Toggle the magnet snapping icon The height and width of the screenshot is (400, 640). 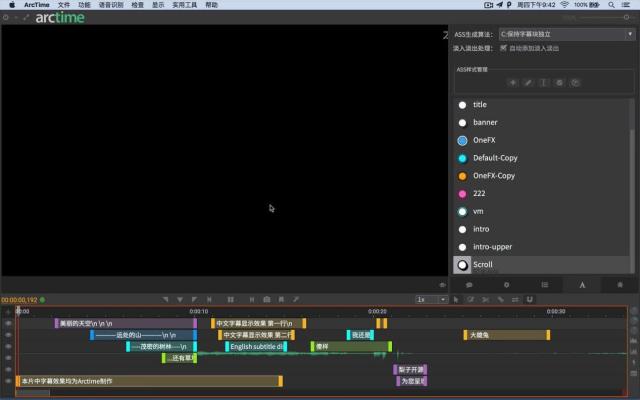(x=530, y=300)
